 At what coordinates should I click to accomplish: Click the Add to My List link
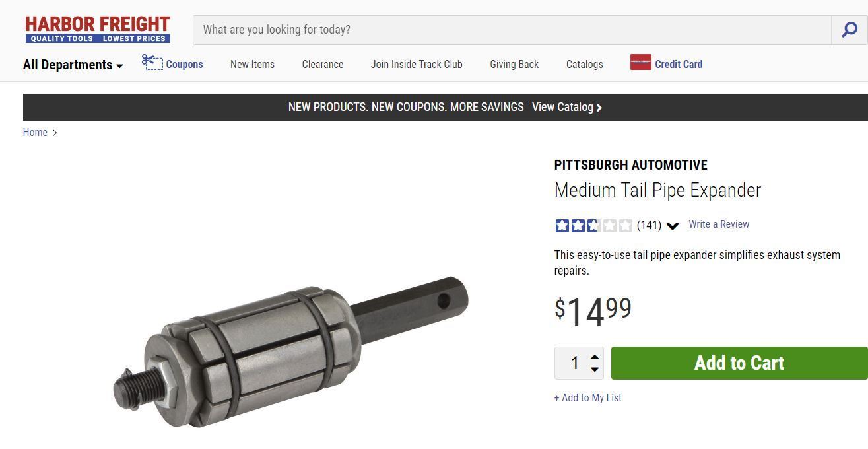click(588, 397)
